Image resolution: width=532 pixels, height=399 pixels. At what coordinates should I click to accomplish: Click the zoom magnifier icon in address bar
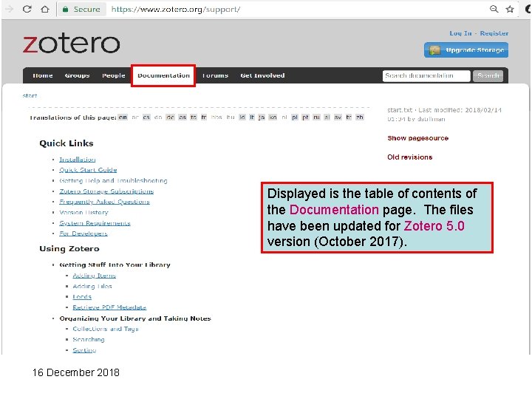494,9
